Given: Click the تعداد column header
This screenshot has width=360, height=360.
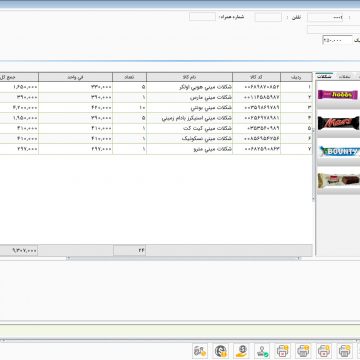Looking at the screenshot, I should [x=129, y=77].
